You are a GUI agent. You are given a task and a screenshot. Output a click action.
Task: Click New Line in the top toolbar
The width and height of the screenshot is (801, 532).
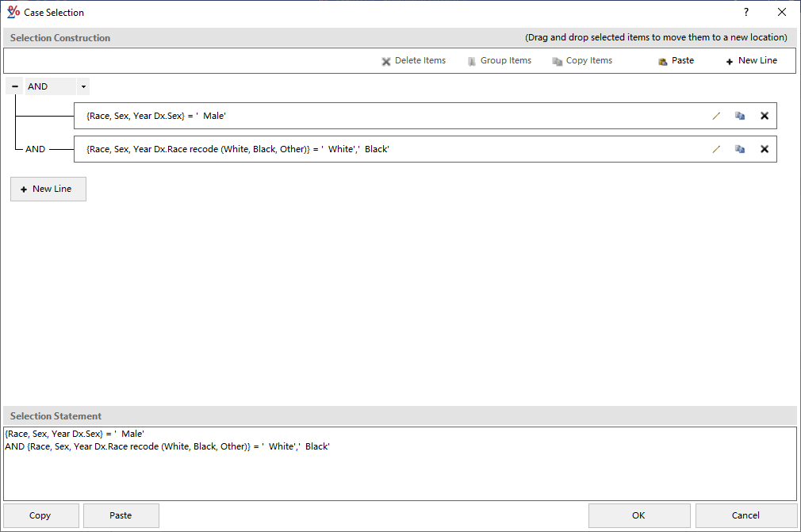tap(751, 61)
